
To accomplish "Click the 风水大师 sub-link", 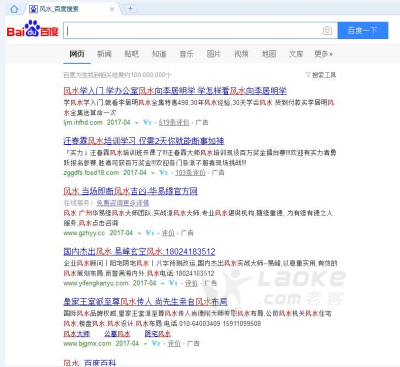I will [x=77, y=334].
